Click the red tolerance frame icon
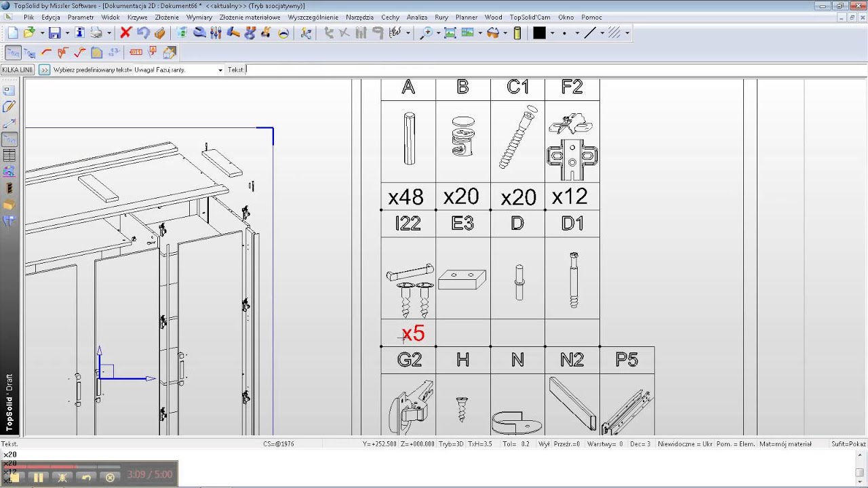The image size is (868, 488). 136,52
